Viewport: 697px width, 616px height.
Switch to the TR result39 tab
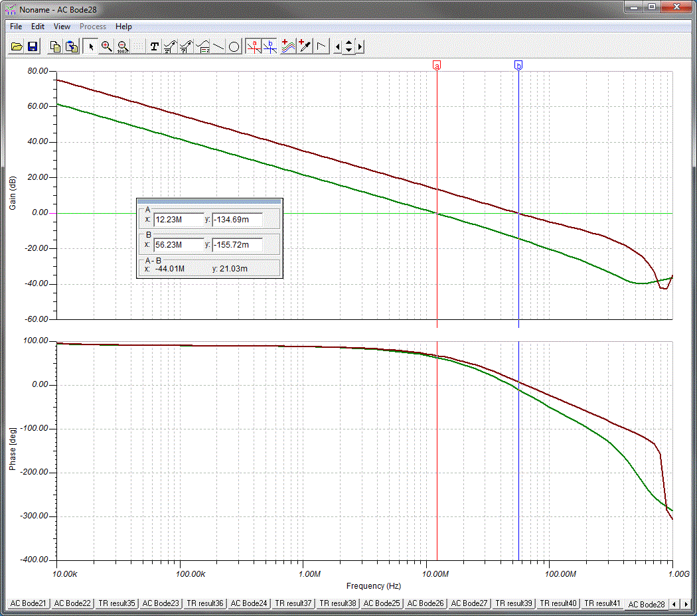(x=513, y=603)
